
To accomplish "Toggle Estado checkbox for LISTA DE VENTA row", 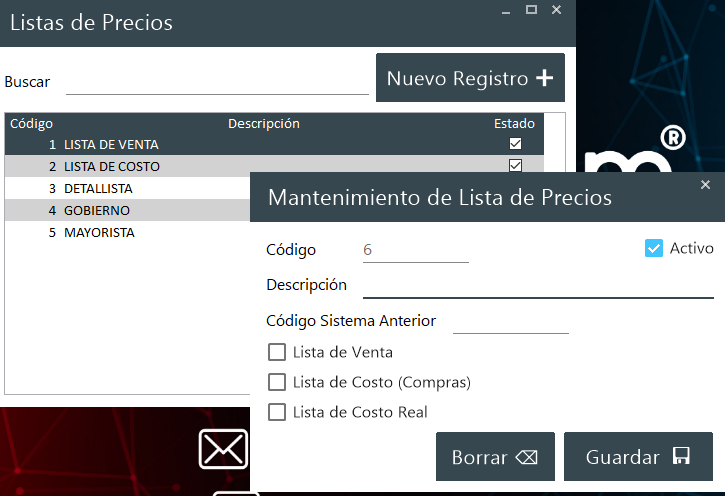I will 516,144.
